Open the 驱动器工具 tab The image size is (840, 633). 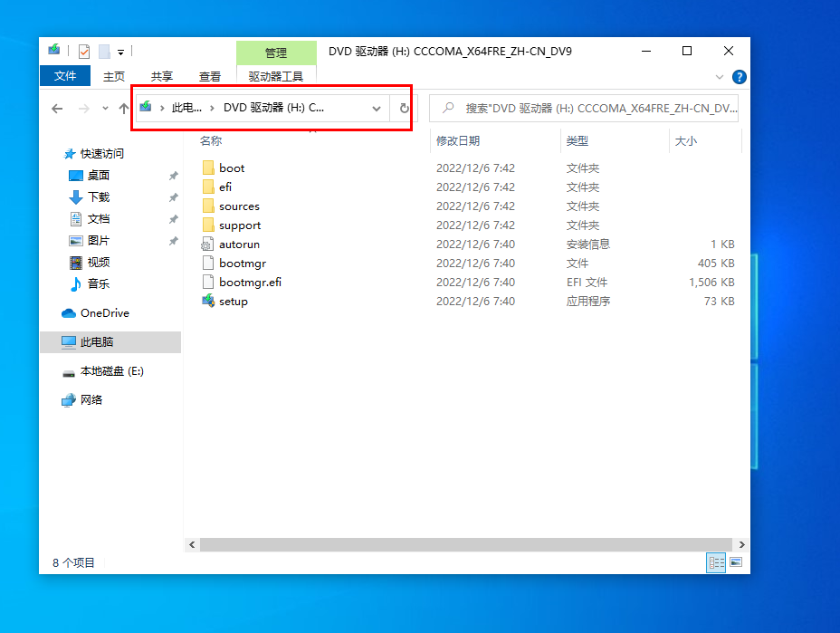coord(276,76)
